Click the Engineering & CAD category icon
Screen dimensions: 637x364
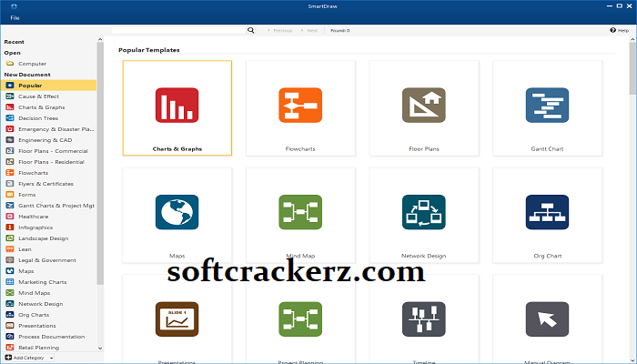(10, 140)
